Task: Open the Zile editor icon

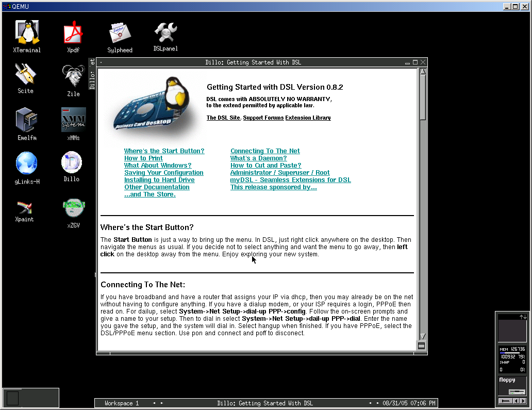Action: (73, 80)
